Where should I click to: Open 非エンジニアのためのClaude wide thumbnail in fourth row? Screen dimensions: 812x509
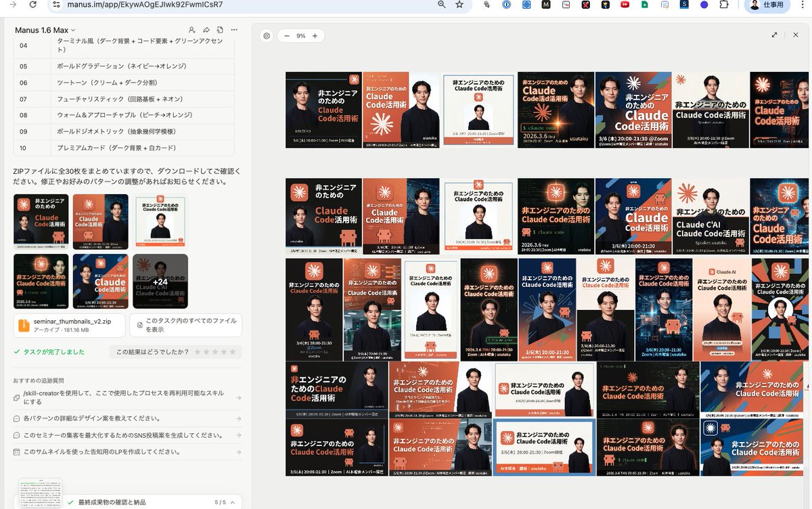(x=337, y=390)
